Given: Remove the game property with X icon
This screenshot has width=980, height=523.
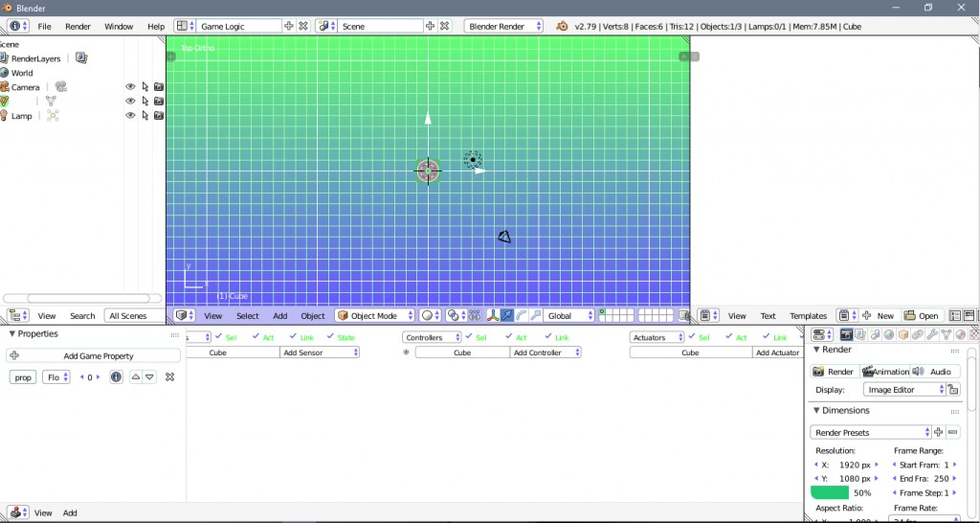Looking at the screenshot, I should [169, 377].
